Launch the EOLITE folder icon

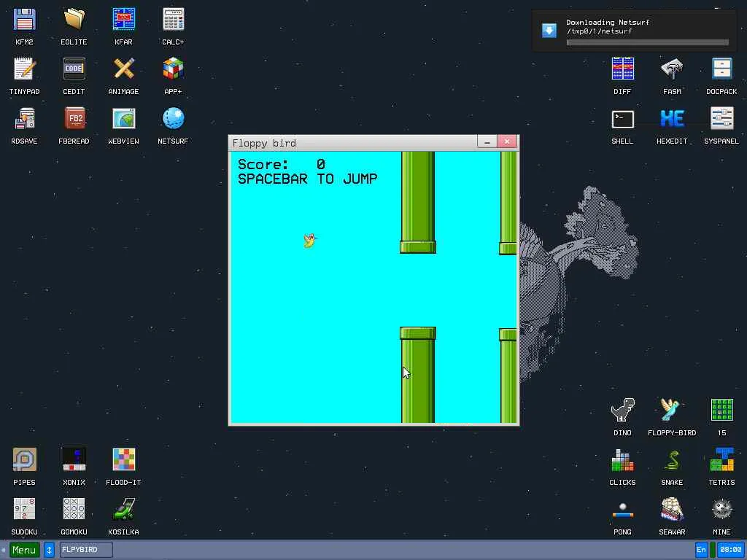pyautogui.click(x=74, y=20)
